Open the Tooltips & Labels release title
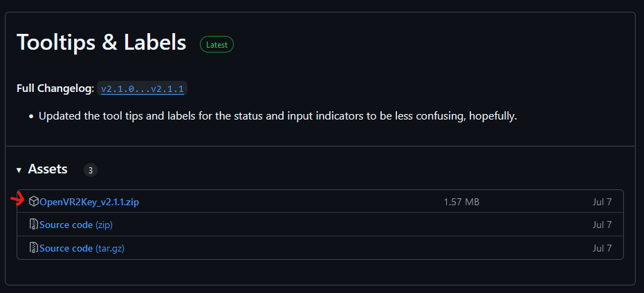Screen dimensions: 644x293 point(101,42)
